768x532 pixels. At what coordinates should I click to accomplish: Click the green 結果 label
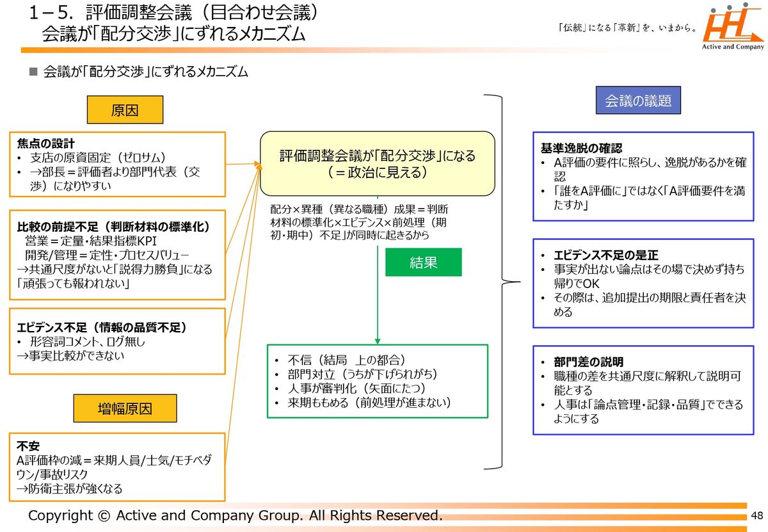(423, 262)
